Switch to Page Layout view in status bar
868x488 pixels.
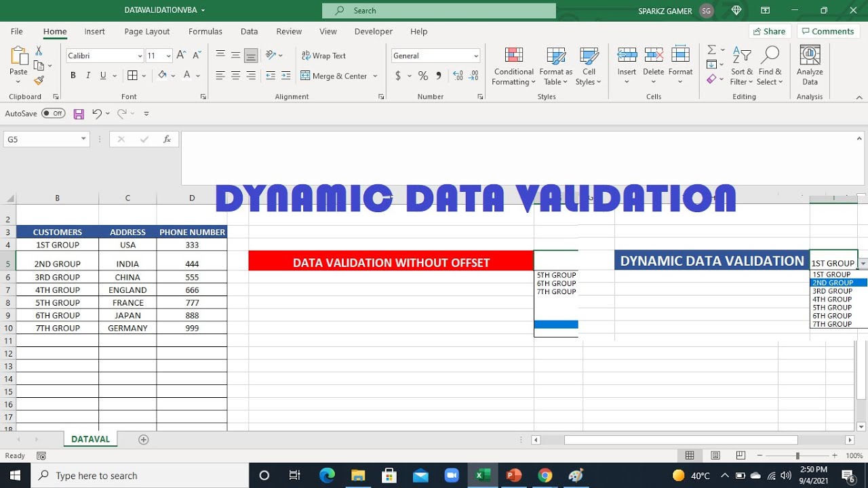[715, 455]
